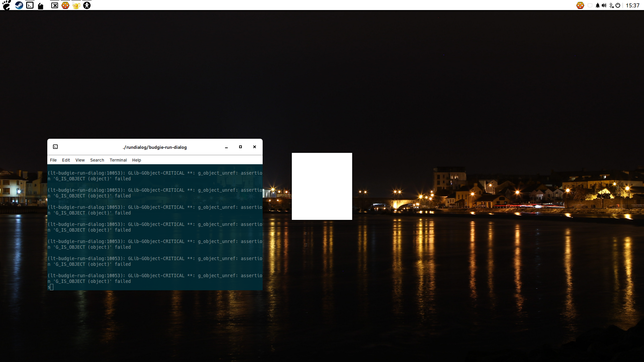
Task: Open the notifications bell
Action: (x=598, y=5)
